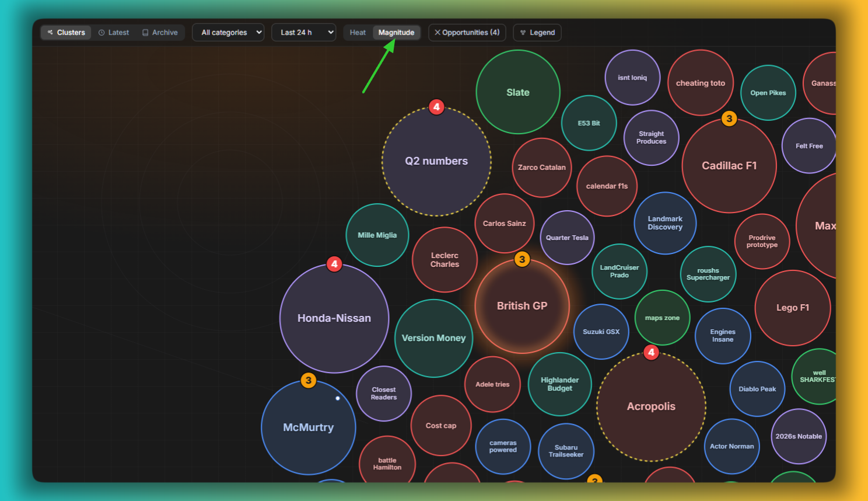Open the Carlos Sainz cluster
Screen dimensions: 868x501
(x=505, y=224)
